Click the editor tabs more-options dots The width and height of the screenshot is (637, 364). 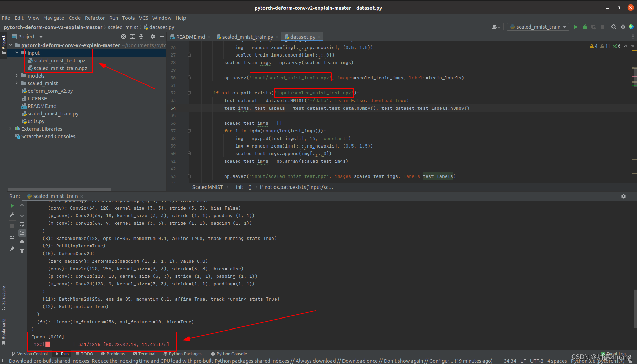(x=633, y=37)
